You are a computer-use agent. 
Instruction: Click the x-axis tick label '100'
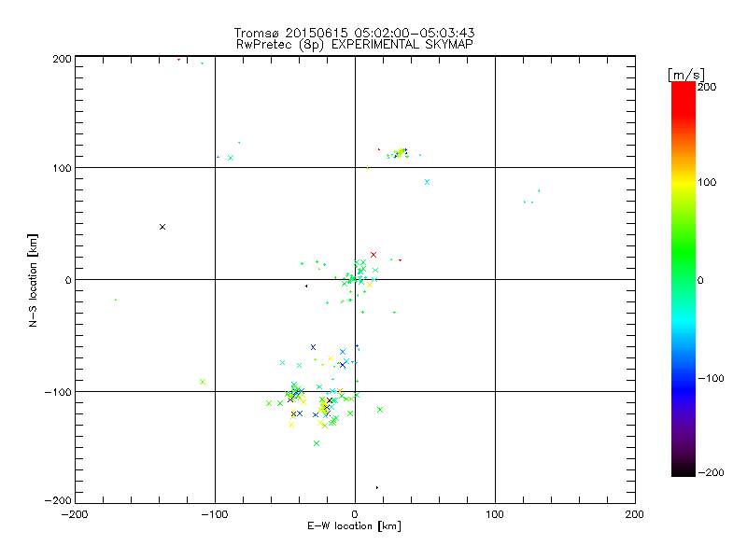coord(495,514)
